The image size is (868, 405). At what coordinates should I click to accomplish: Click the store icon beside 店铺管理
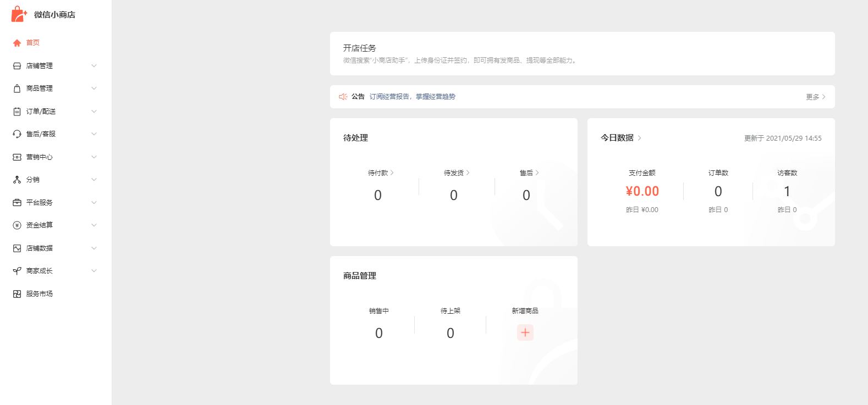17,66
